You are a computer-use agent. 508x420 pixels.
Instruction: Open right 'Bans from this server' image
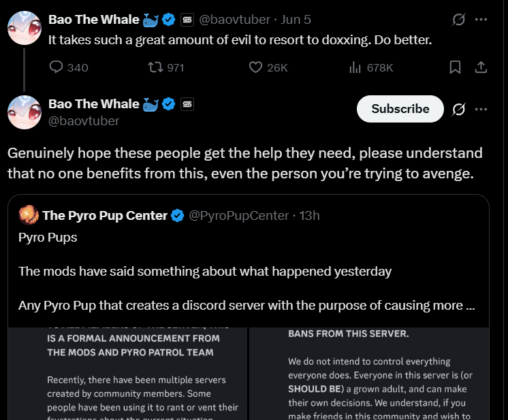point(369,374)
